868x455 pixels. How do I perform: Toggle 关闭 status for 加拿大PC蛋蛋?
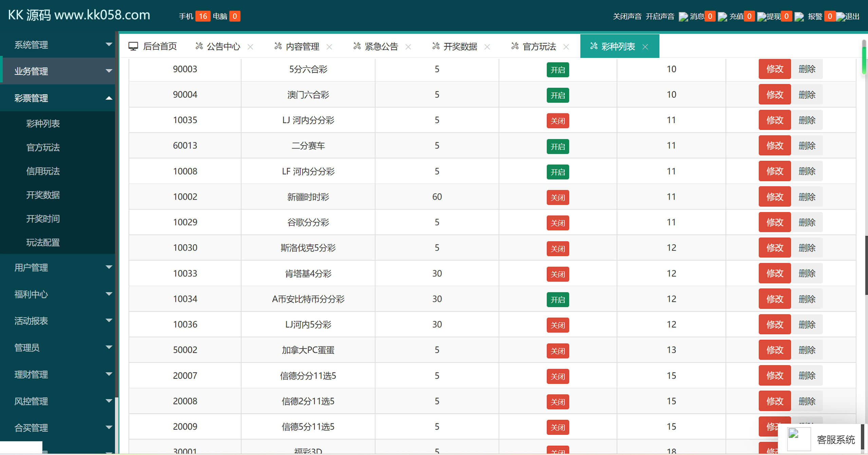click(558, 351)
